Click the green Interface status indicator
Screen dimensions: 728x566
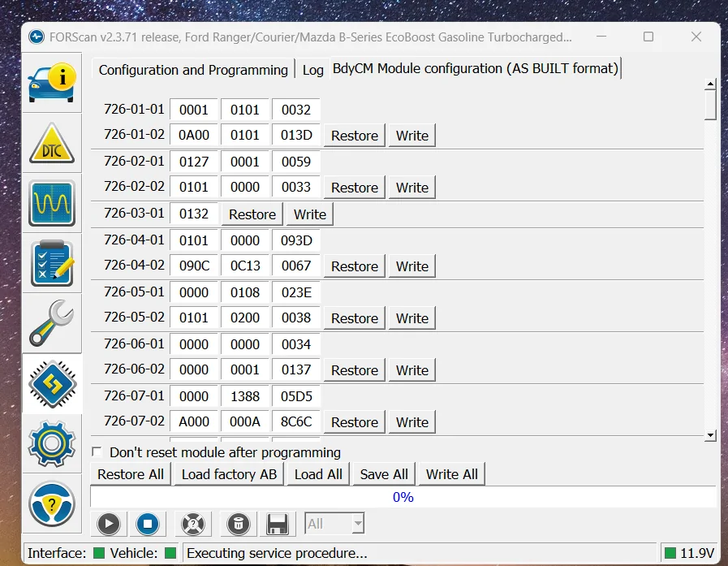pos(99,553)
